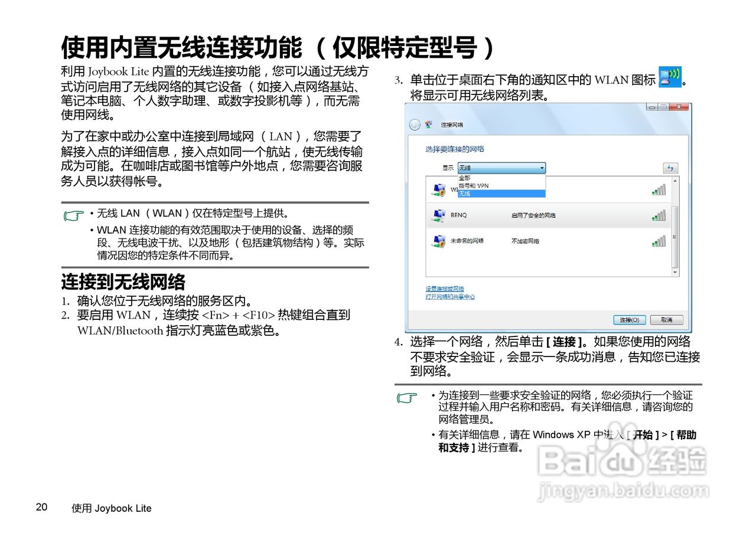Maximize the 连接网络 dialog window

[x=664, y=107]
